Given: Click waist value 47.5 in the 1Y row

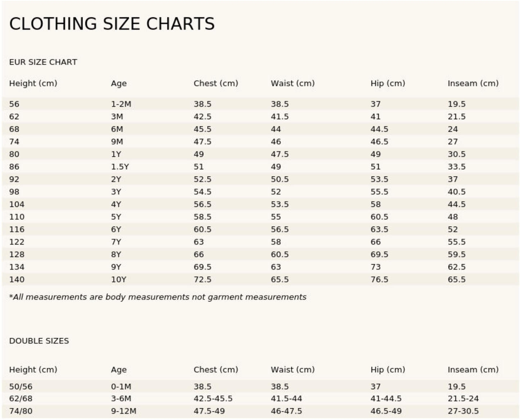Looking at the screenshot, I should pos(280,154).
